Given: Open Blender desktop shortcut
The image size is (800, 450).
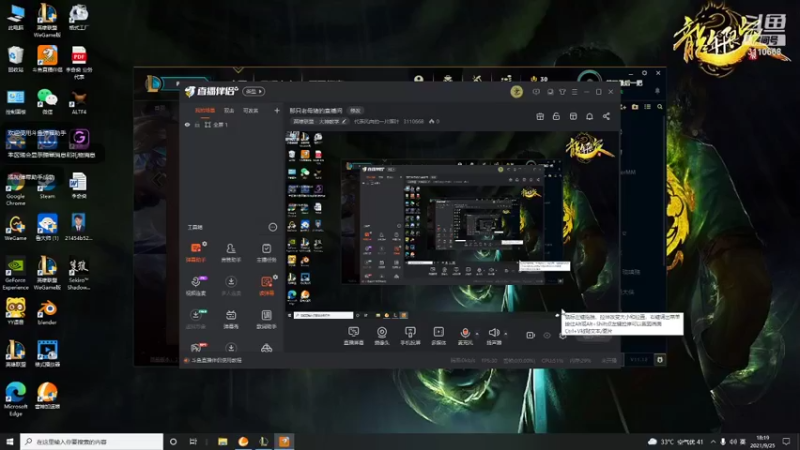Looking at the screenshot, I should (47, 312).
